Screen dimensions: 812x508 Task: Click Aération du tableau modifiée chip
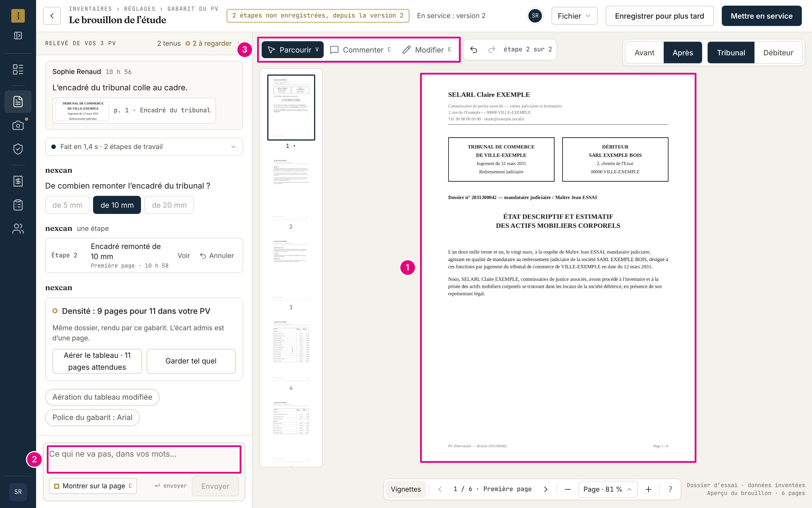coord(102,397)
